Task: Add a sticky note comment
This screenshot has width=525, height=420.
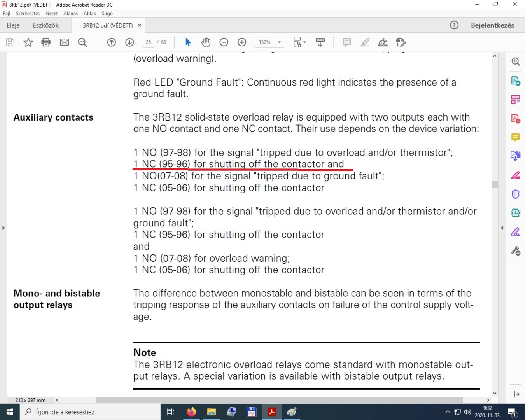Action: click(346, 42)
